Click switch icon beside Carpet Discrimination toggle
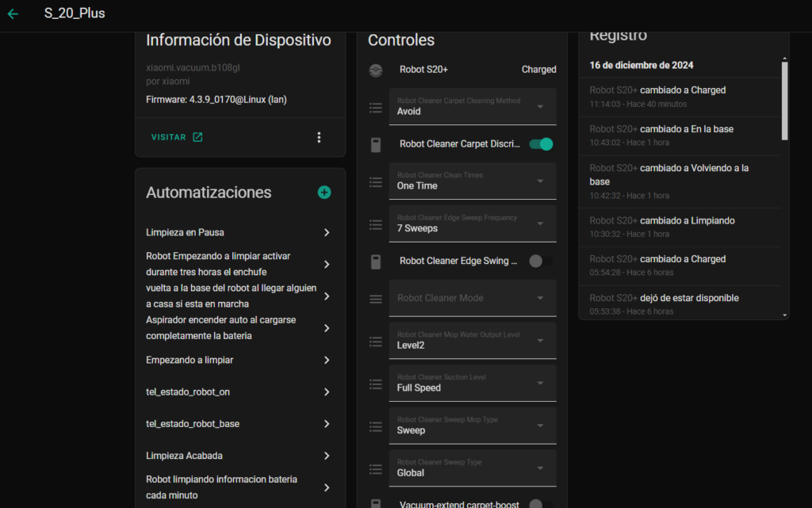The image size is (812, 508). (x=376, y=144)
